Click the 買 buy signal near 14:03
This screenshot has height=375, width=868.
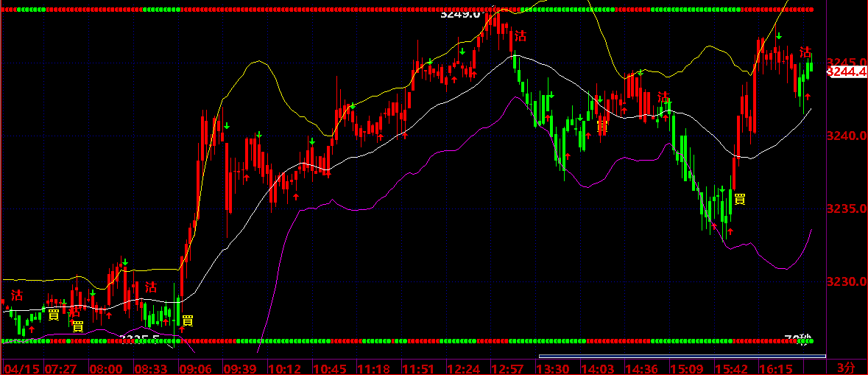(x=602, y=126)
